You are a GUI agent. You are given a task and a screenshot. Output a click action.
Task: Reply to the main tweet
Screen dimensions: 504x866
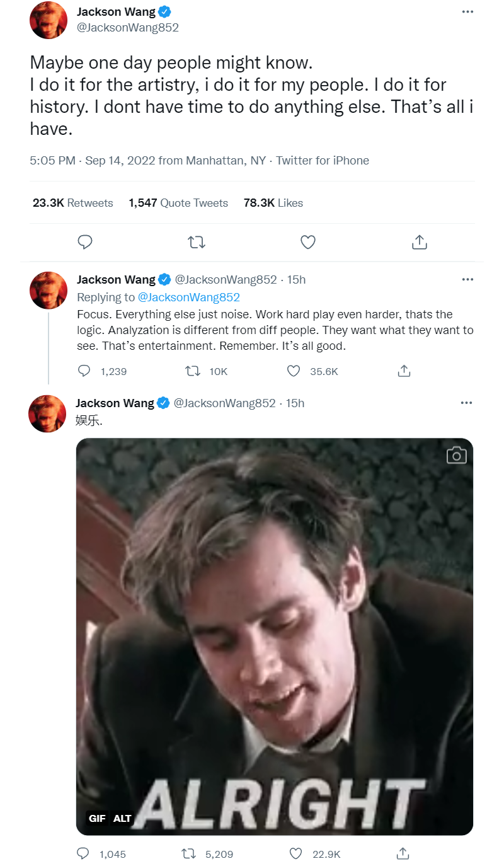pos(85,242)
